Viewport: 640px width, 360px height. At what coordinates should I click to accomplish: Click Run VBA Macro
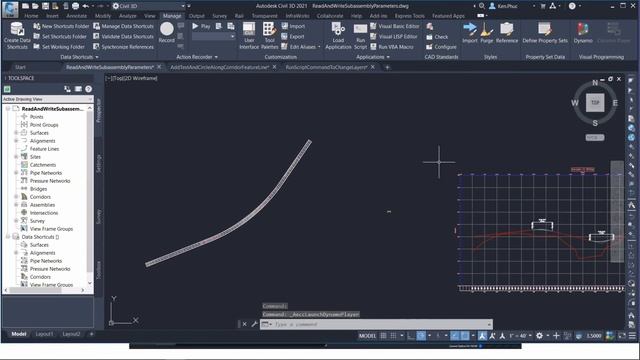pyautogui.click(x=391, y=47)
